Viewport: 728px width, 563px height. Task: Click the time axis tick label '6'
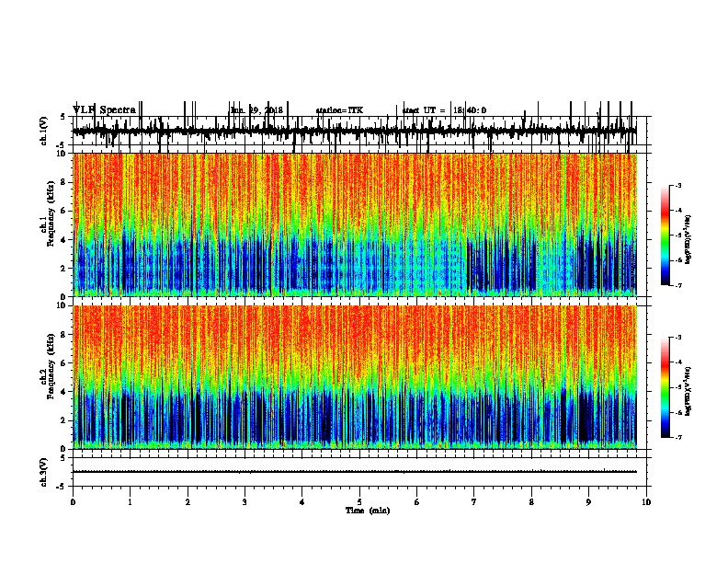417,502
